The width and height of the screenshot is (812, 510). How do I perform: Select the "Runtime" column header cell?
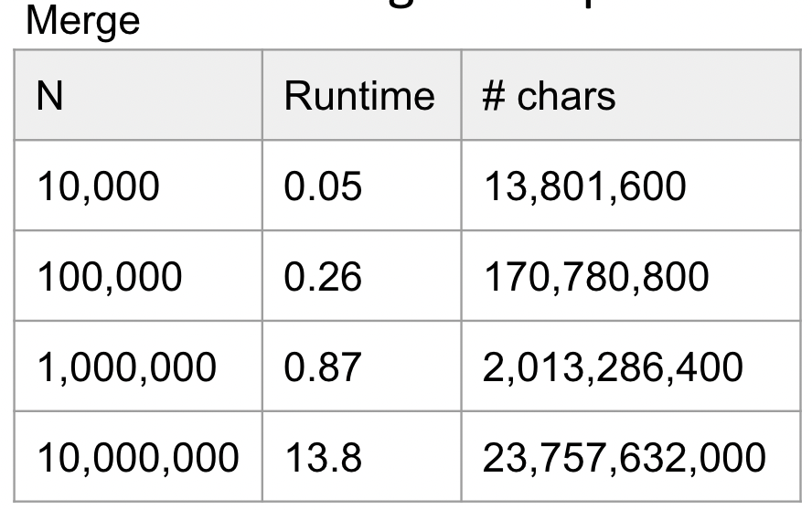[x=359, y=95]
